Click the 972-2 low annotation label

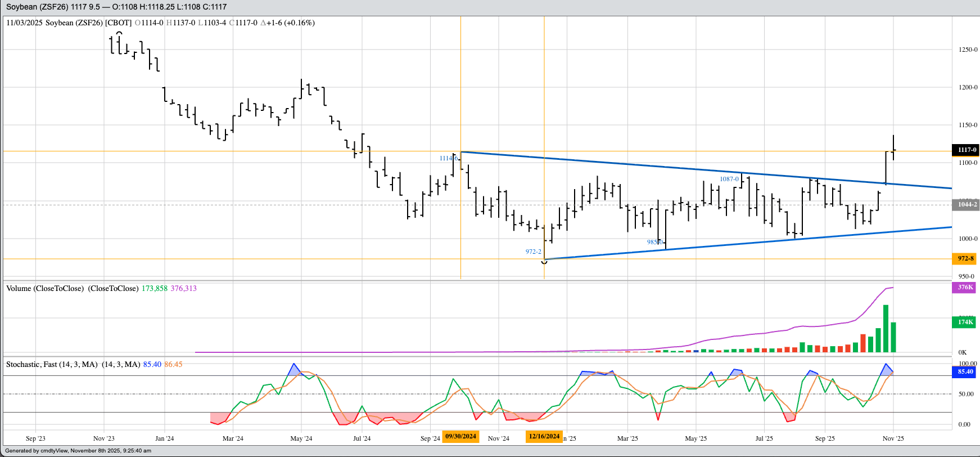click(x=533, y=252)
